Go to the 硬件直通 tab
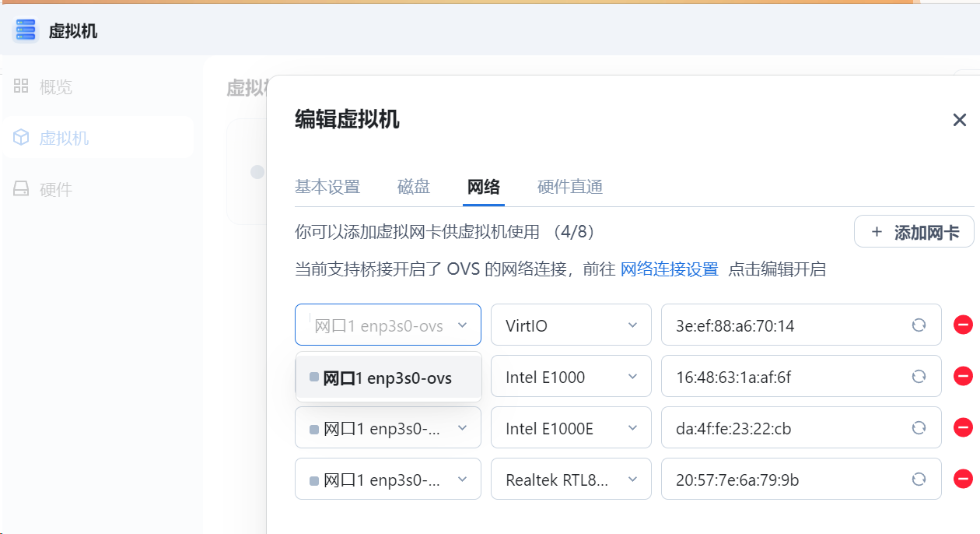980x534 pixels. pos(569,187)
